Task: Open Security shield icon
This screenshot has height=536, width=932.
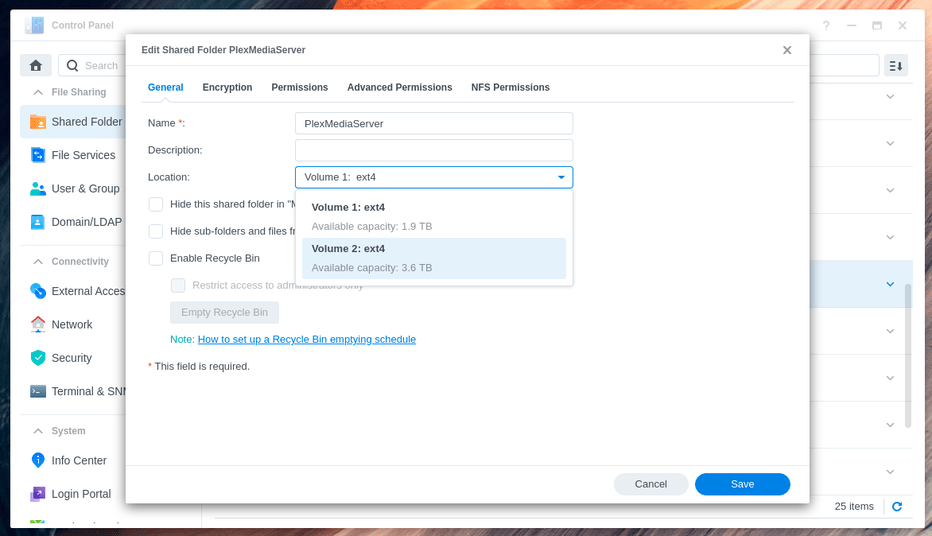Action: click(x=38, y=358)
